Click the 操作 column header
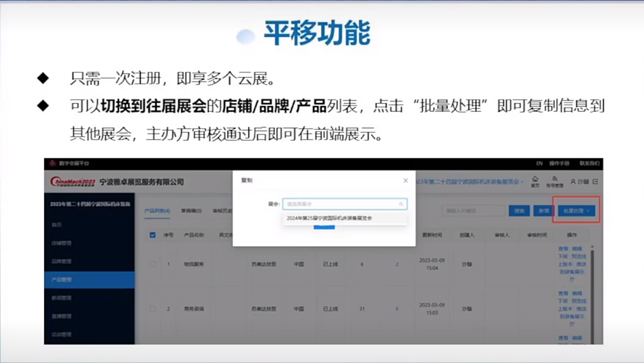The width and height of the screenshot is (644, 363). (572, 235)
